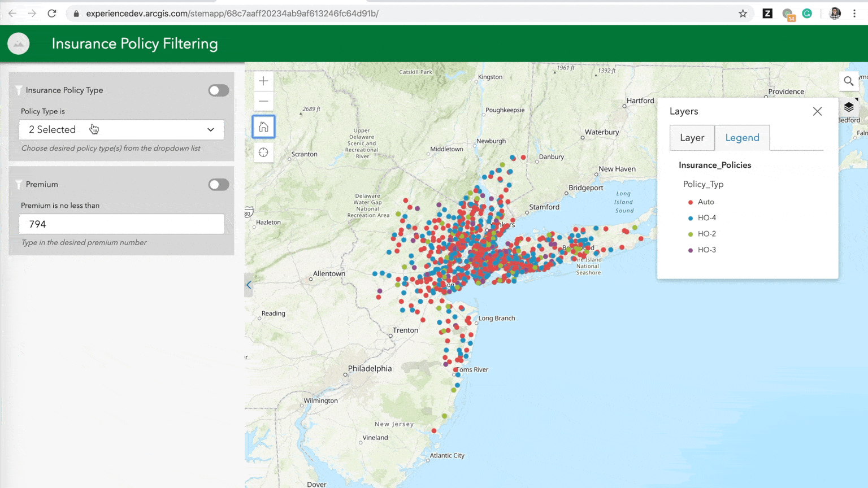The image size is (868, 488).
Task: Enable the Premium filter toggle
Action: click(218, 185)
